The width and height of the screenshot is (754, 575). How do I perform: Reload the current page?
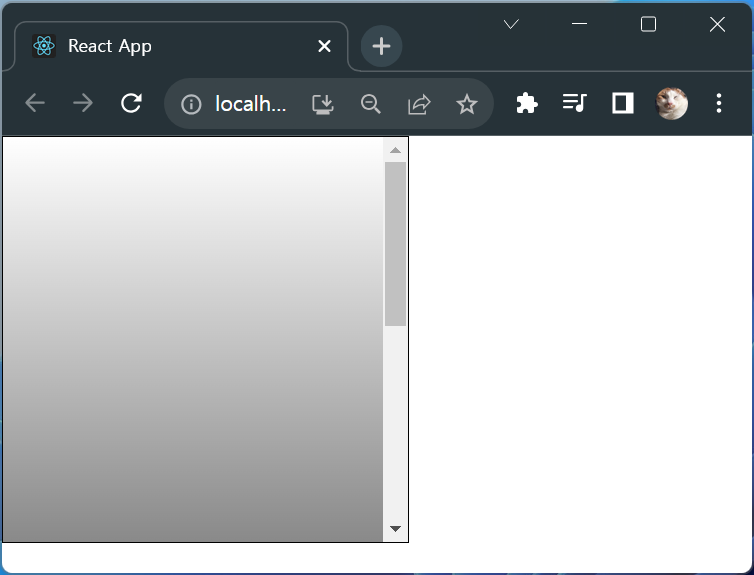(131, 103)
